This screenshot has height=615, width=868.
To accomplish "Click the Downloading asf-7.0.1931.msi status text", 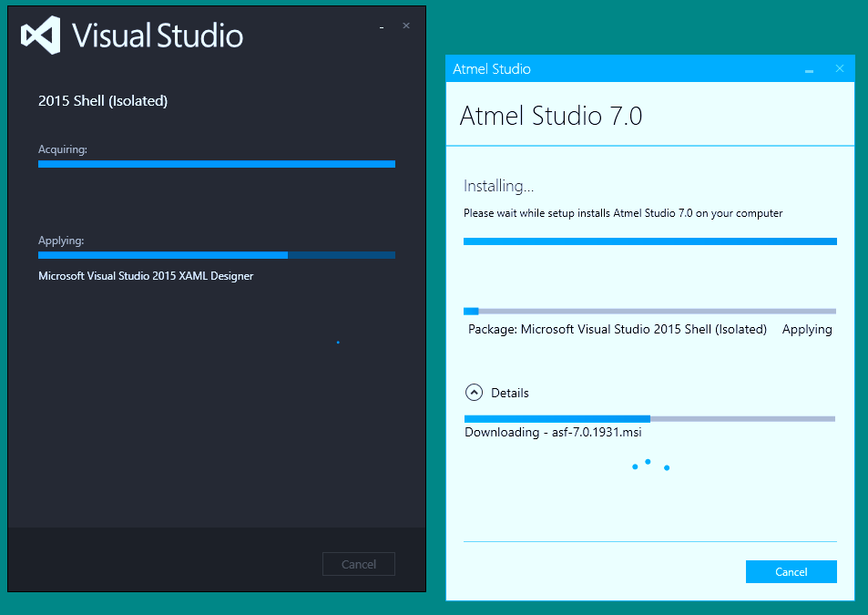I will tap(553, 433).
